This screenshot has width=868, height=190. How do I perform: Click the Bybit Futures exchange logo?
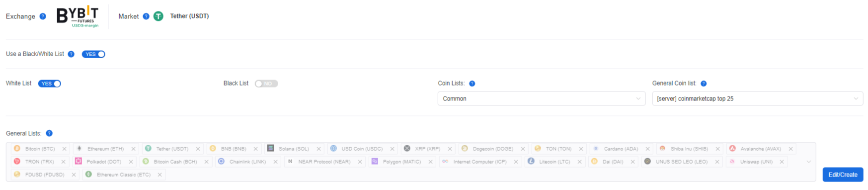click(78, 16)
